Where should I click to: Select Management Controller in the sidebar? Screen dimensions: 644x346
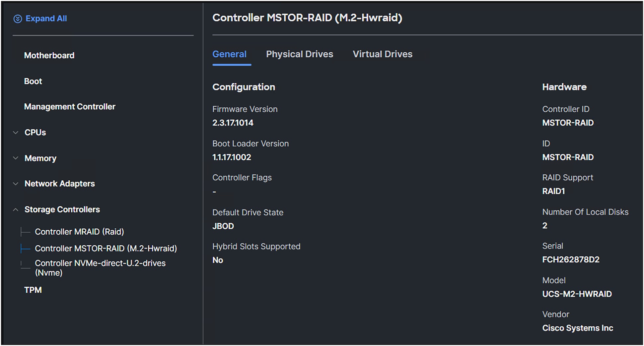tap(70, 106)
